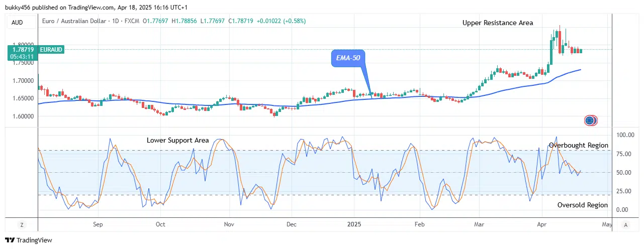Screen dimensions: 644x249
Task: Click the Dec date axis label
Action: [292, 224]
